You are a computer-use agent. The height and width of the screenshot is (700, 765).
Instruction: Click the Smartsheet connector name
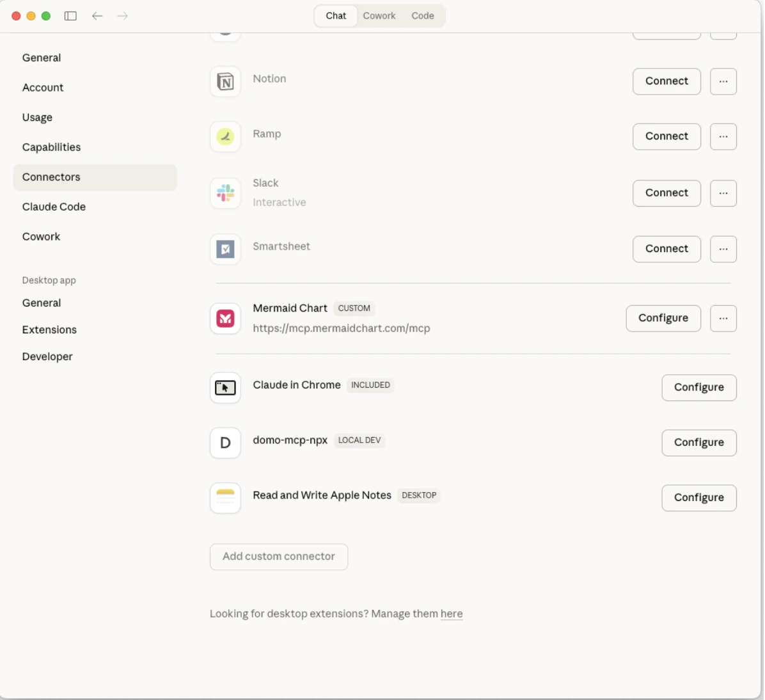[x=281, y=246]
